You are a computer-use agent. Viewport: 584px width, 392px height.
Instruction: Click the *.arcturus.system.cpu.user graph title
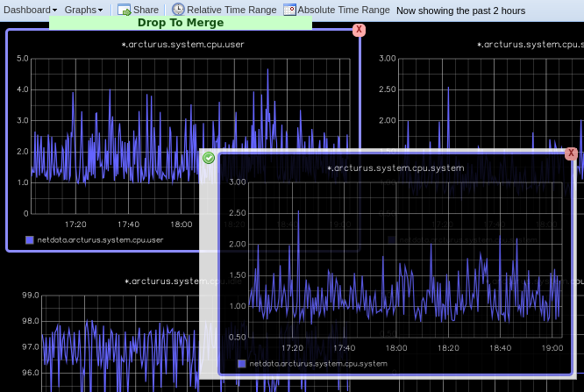coord(183,45)
